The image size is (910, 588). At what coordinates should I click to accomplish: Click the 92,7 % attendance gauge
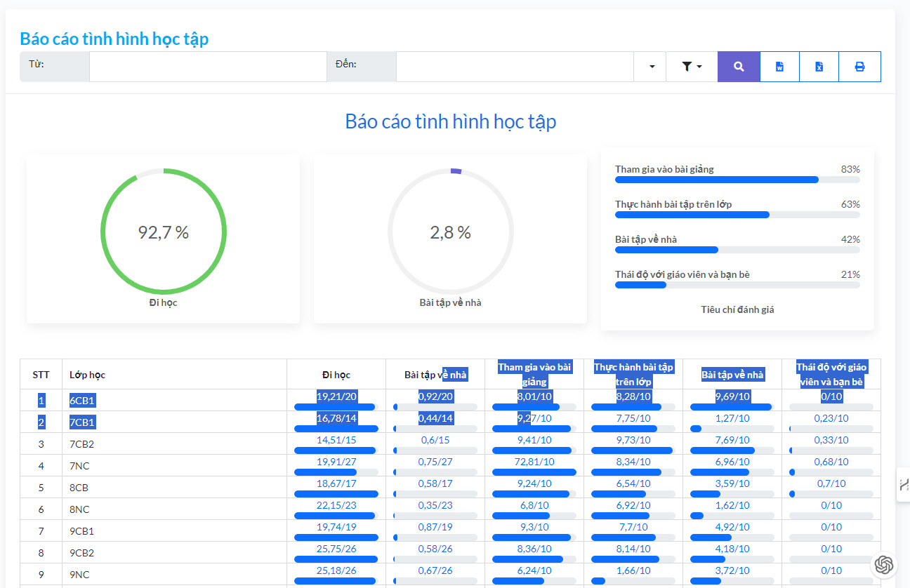click(163, 232)
